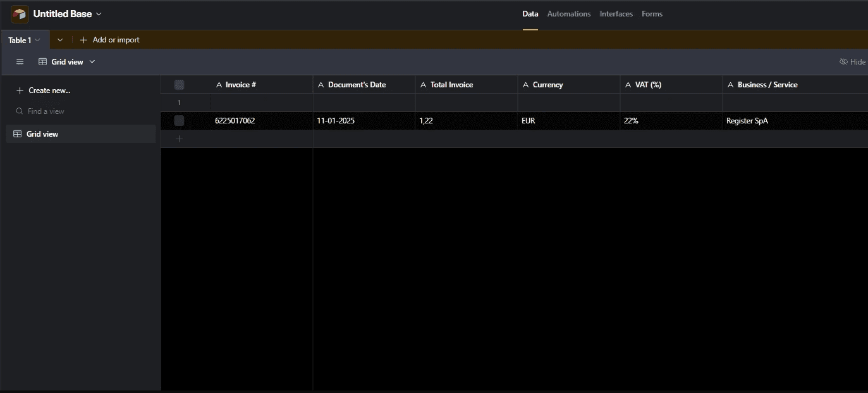Viewport: 868px width, 393px height.
Task: Click the VAT (%) column header
Action: (x=671, y=85)
